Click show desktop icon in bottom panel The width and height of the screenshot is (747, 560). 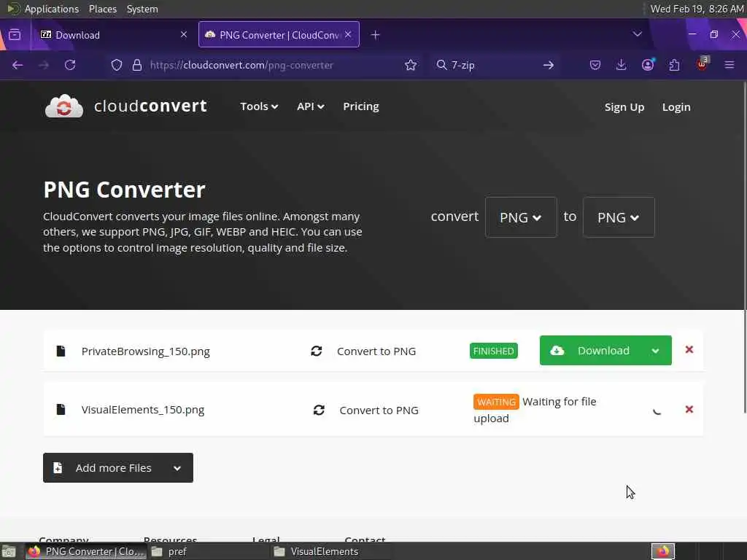click(9, 552)
